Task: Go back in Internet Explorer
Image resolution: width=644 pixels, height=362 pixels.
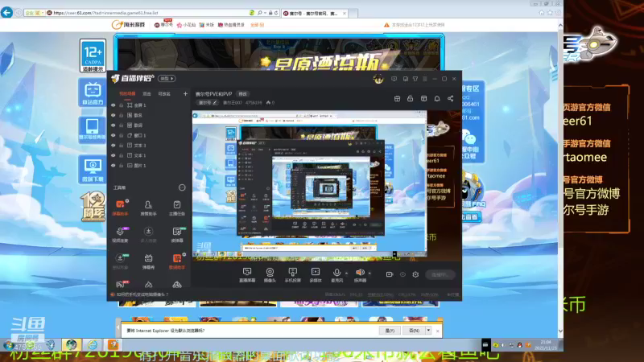Action: (6, 12)
